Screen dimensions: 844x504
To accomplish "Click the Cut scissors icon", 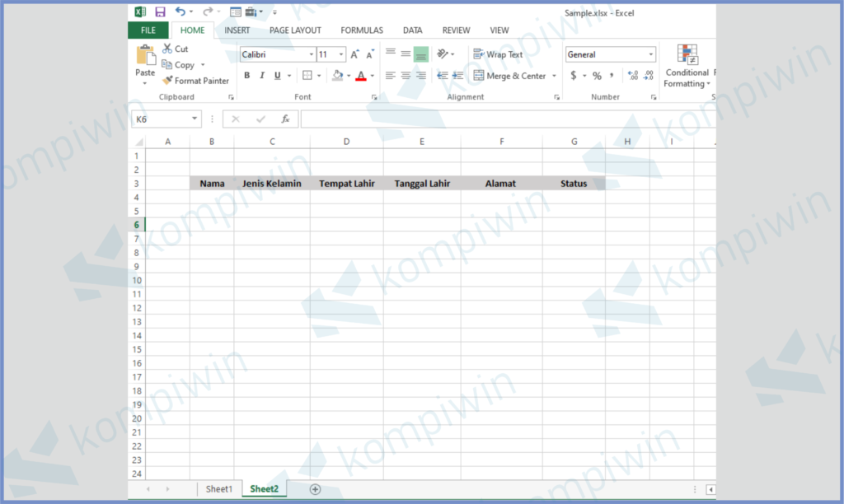I will pyautogui.click(x=169, y=49).
